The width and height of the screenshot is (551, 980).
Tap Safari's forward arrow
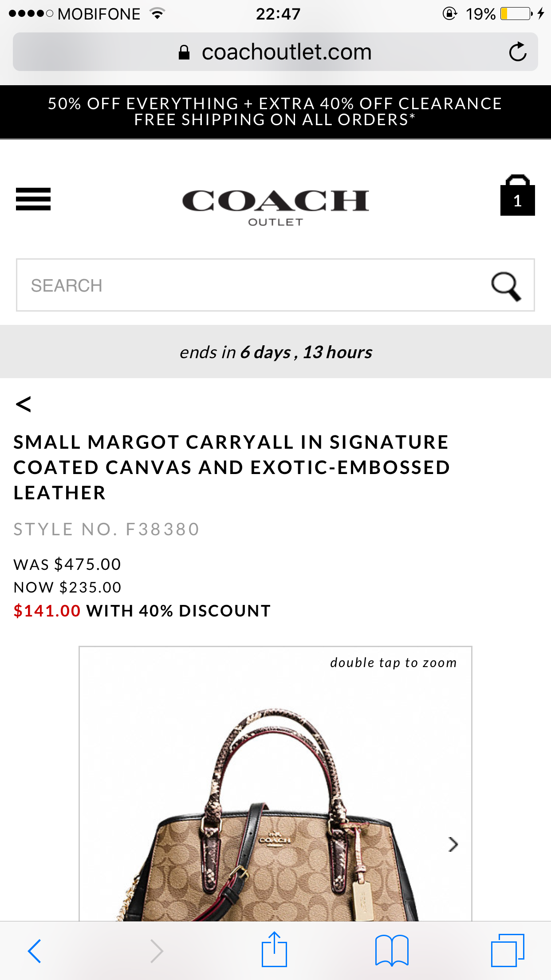[x=156, y=951]
